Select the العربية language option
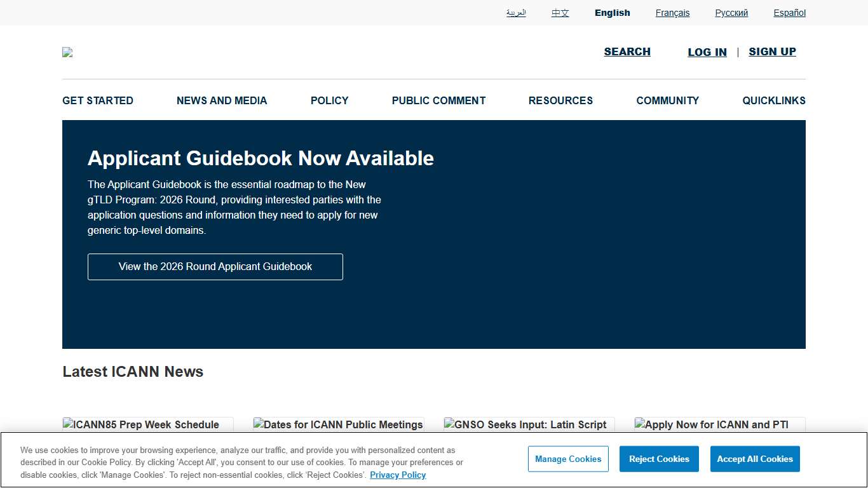This screenshot has height=488, width=868. coord(516,13)
